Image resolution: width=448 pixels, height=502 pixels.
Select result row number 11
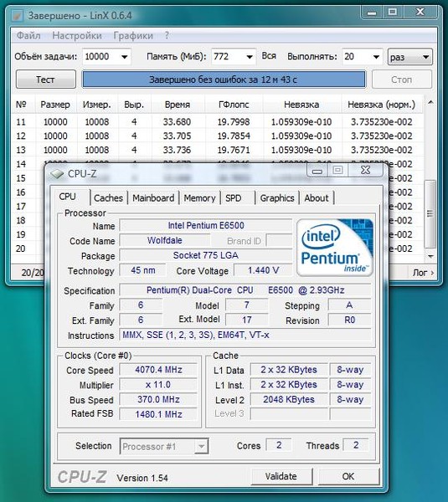click(217, 122)
